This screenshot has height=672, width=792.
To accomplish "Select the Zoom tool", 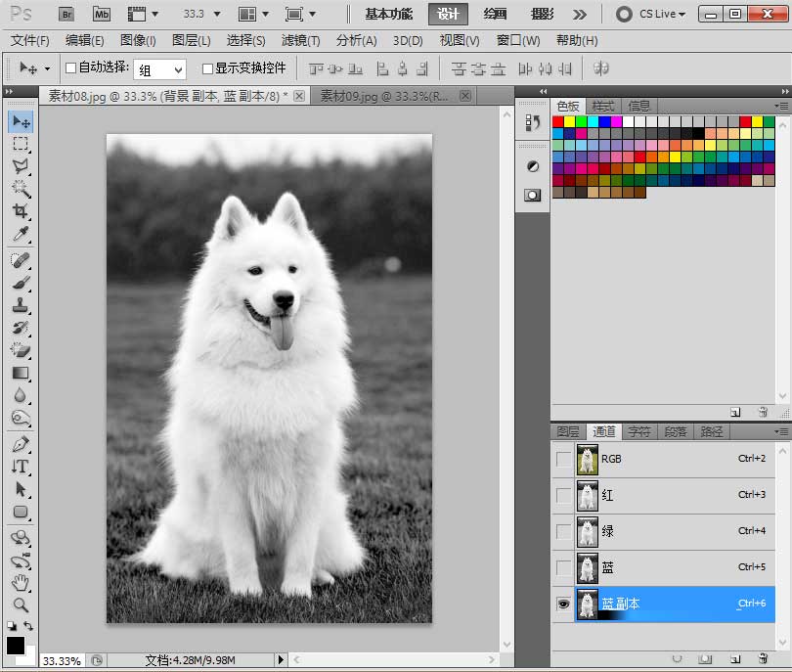I will point(21,605).
